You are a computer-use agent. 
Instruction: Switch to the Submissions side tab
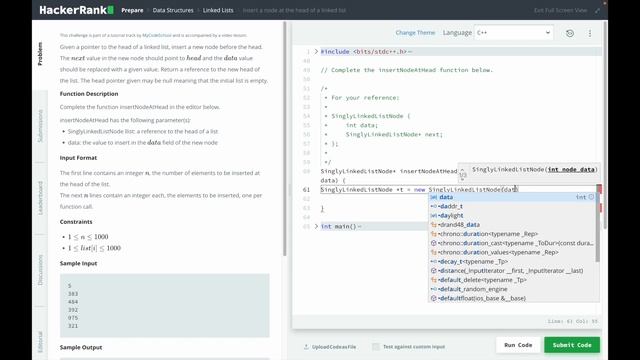point(40,126)
